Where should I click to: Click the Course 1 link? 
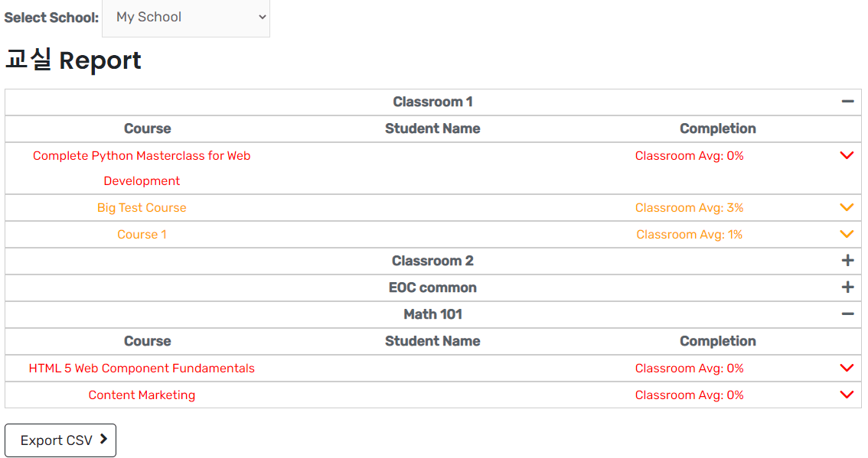[142, 235]
